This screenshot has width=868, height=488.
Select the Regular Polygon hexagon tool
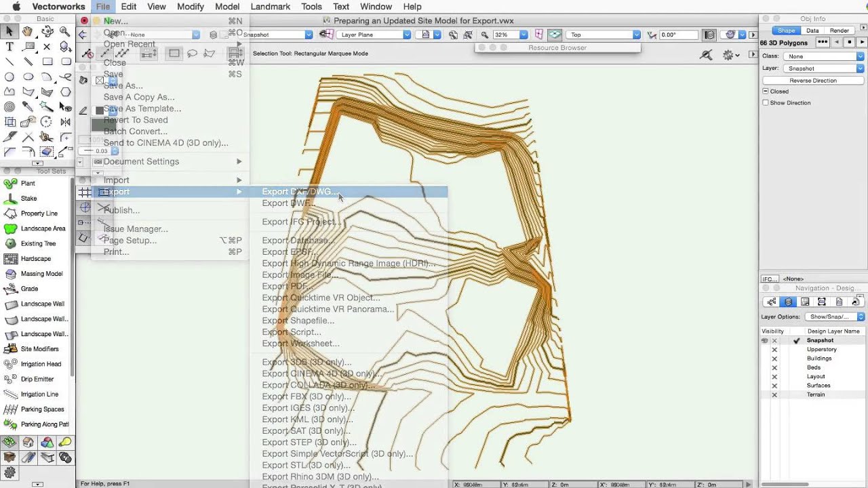click(x=65, y=91)
